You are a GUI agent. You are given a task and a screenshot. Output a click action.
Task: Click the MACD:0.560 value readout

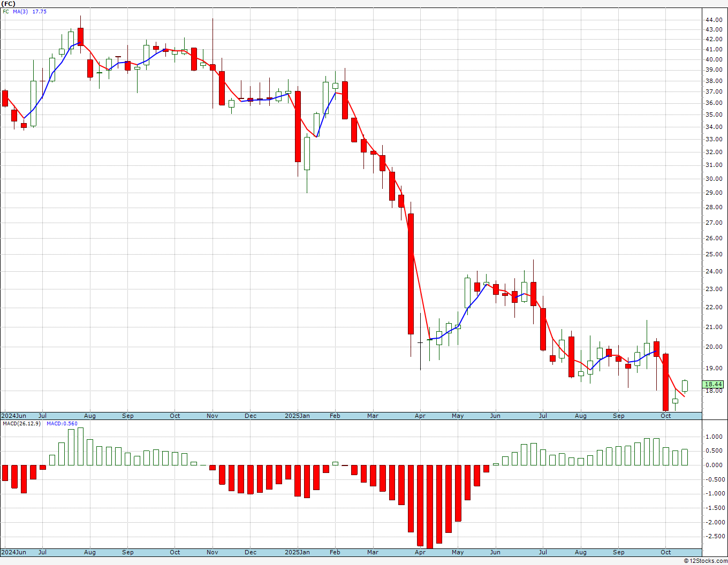(62, 424)
